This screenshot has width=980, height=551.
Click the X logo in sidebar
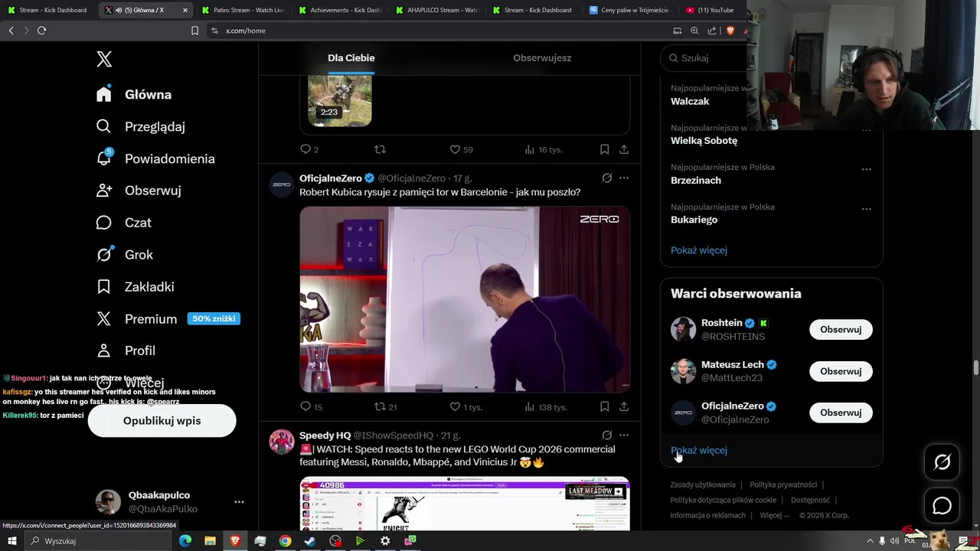tap(104, 59)
